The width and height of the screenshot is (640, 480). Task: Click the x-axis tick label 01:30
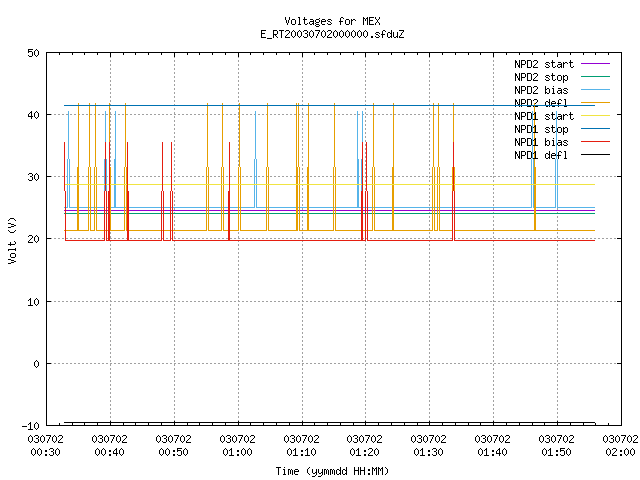point(428,452)
